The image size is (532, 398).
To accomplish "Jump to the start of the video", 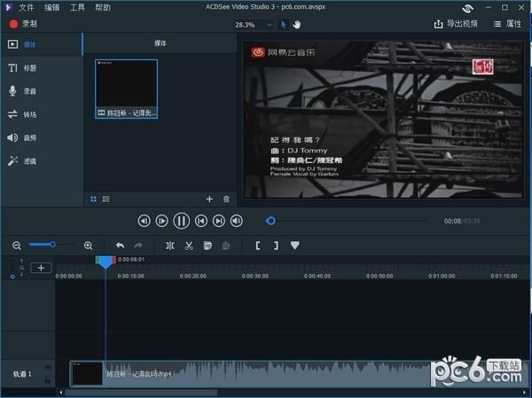I will click(x=201, y=222).
